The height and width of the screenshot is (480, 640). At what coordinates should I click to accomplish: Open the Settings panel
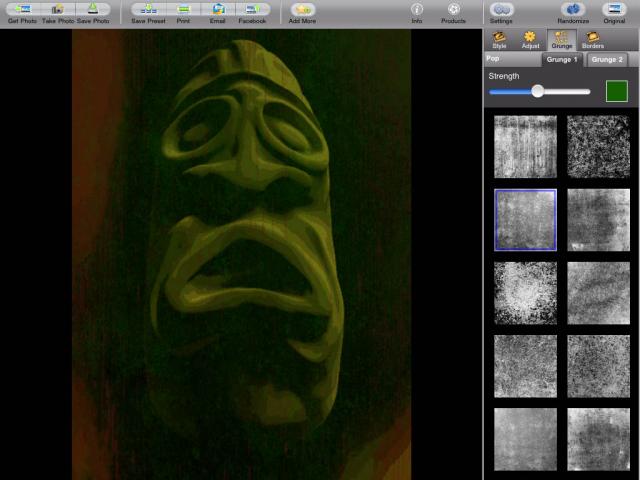pos(501,9)
